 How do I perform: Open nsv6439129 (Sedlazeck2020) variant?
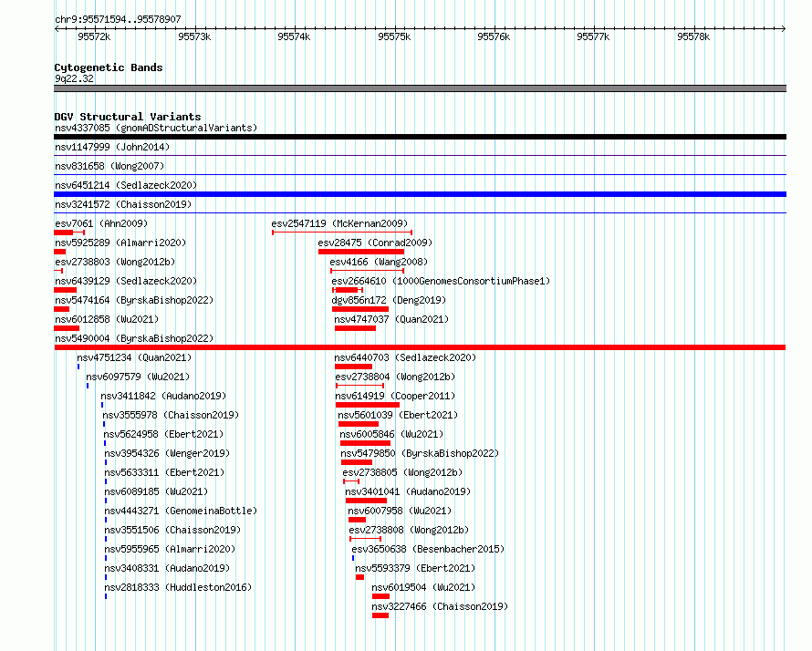pos(126,281)
